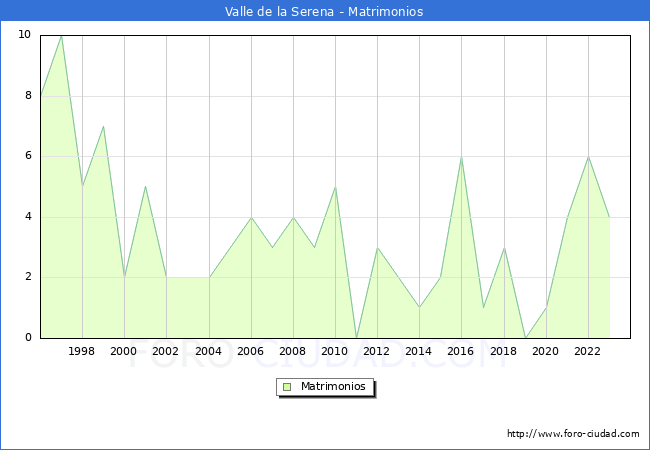Click the y-axis label 0

pos(28,337)
